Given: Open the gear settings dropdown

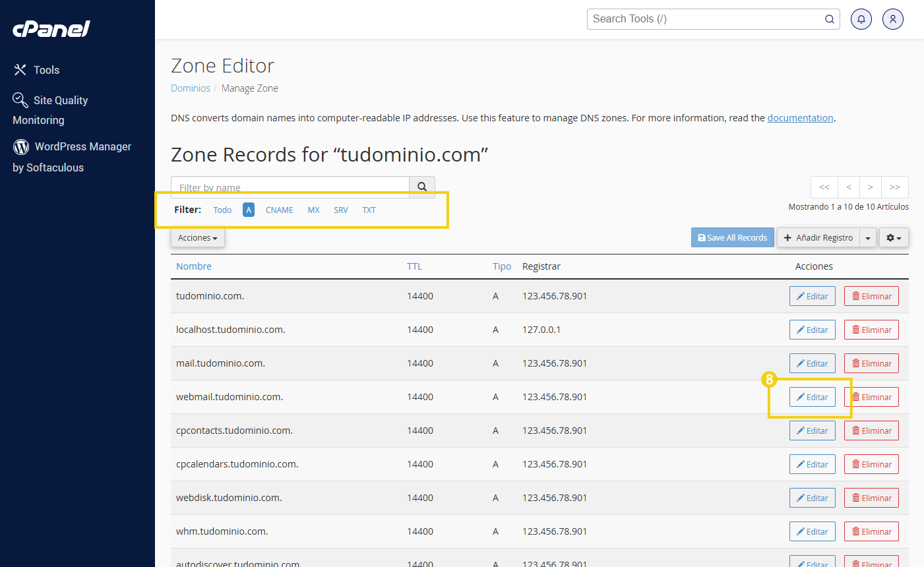Looking at the screenshot, I should (894, 238).
